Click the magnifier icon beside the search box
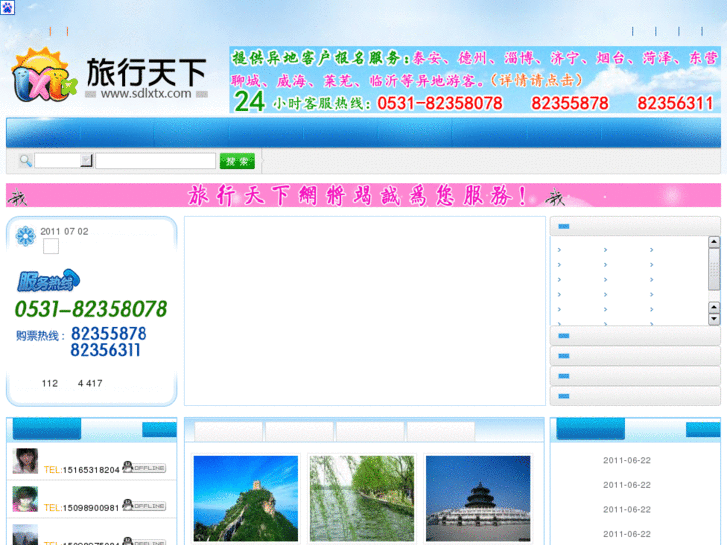 tap(26, 161)
